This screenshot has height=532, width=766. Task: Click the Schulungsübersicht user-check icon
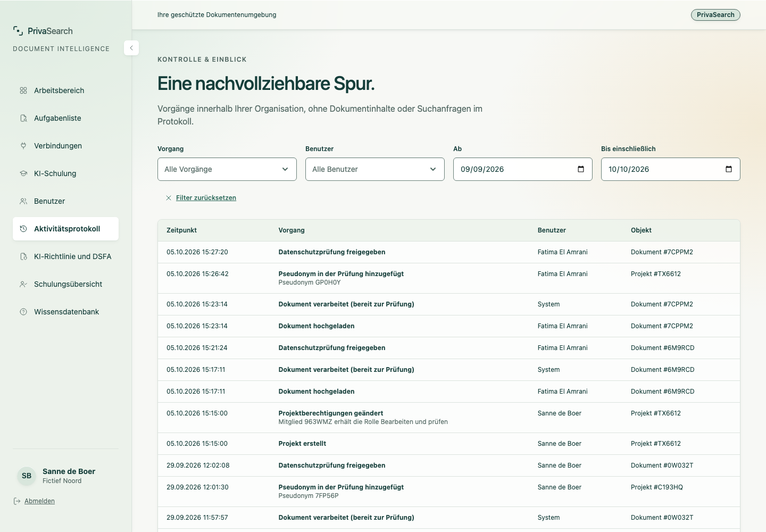[23, 284]
